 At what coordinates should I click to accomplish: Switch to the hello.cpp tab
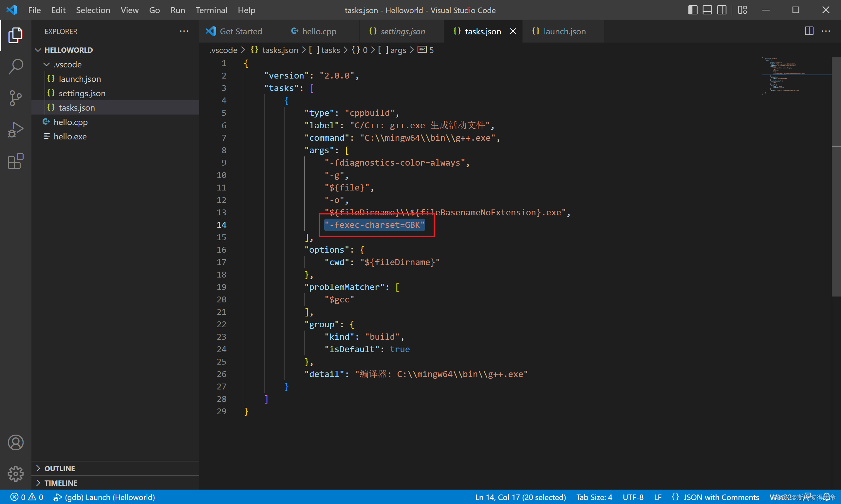pyautogui.click(x=320, y=31)
